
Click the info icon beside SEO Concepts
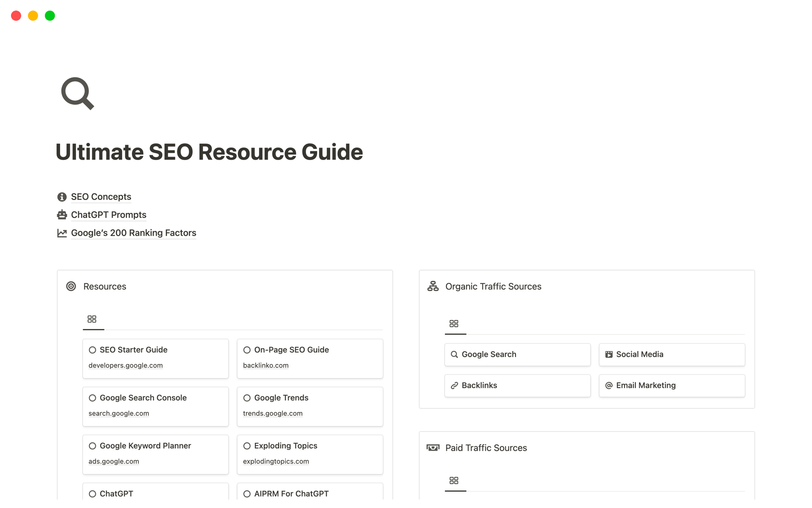tap(62, 197)
